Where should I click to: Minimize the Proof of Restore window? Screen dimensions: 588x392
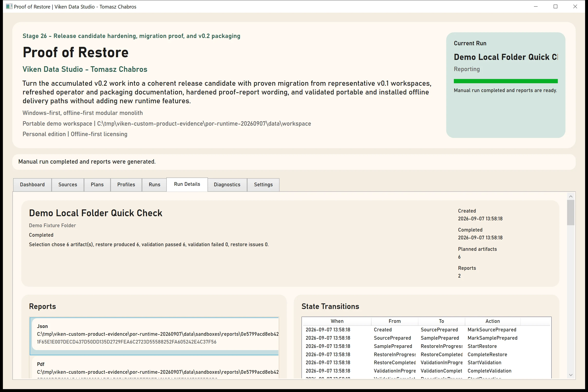(536, 7)
